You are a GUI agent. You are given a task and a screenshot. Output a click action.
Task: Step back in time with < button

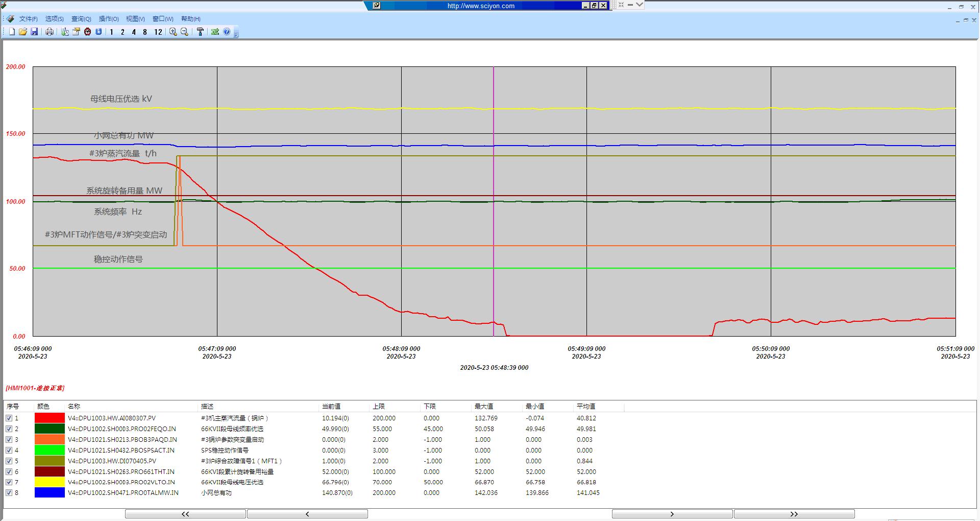click(307, 514)
